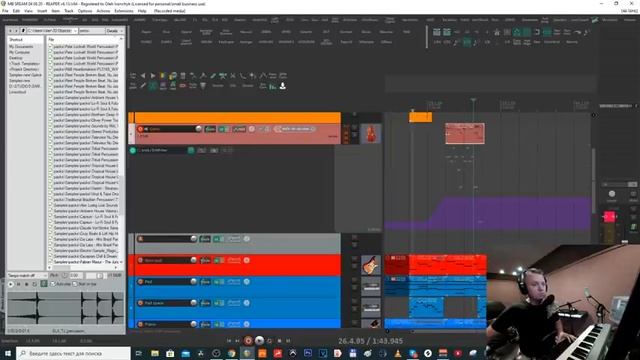The image size is (640, 360).
Task: Record-arm the red bass track
Action: [x=140, y=260]
